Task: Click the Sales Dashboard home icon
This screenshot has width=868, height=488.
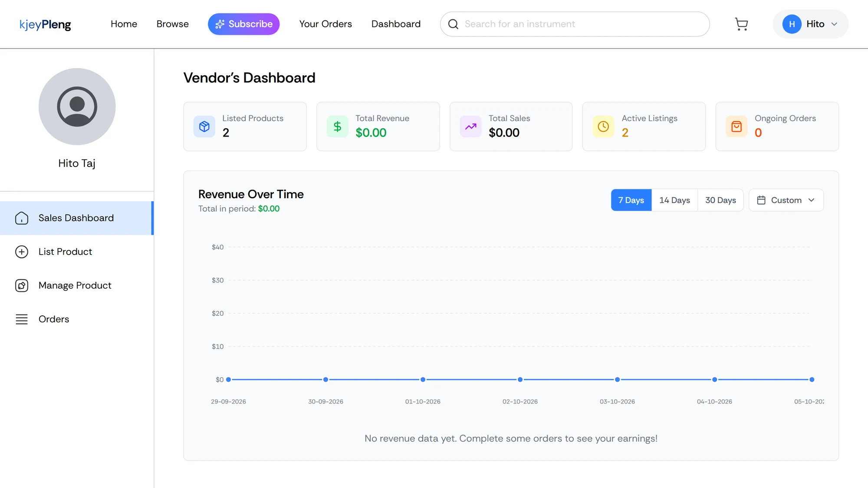Action: 22,218
